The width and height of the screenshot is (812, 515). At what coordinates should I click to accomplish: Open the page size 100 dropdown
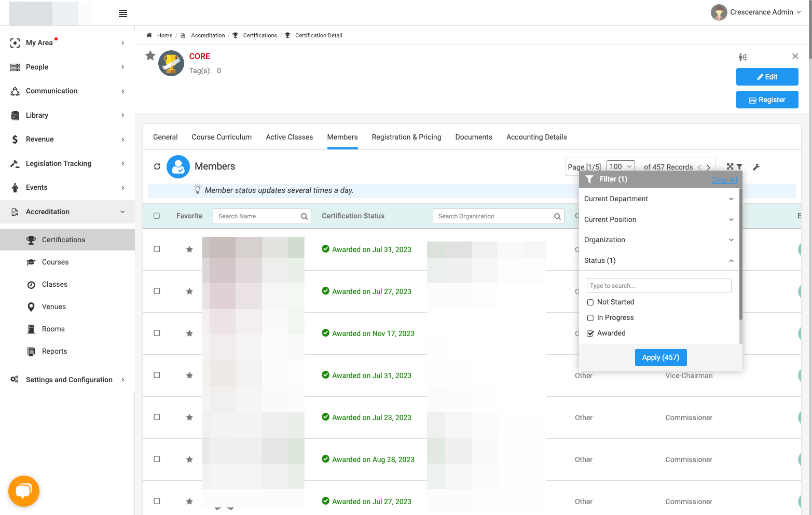tap(621, 166)
